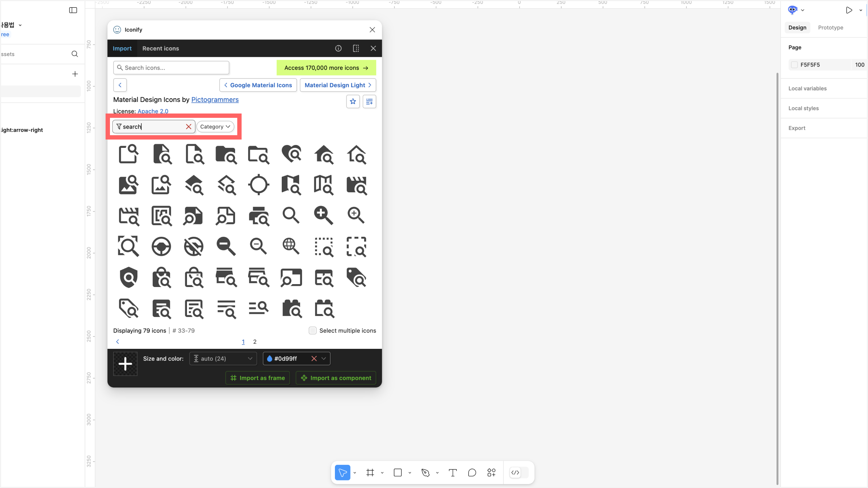Go to results page 2
The image size is (868, 488).
tap(255, 342)
